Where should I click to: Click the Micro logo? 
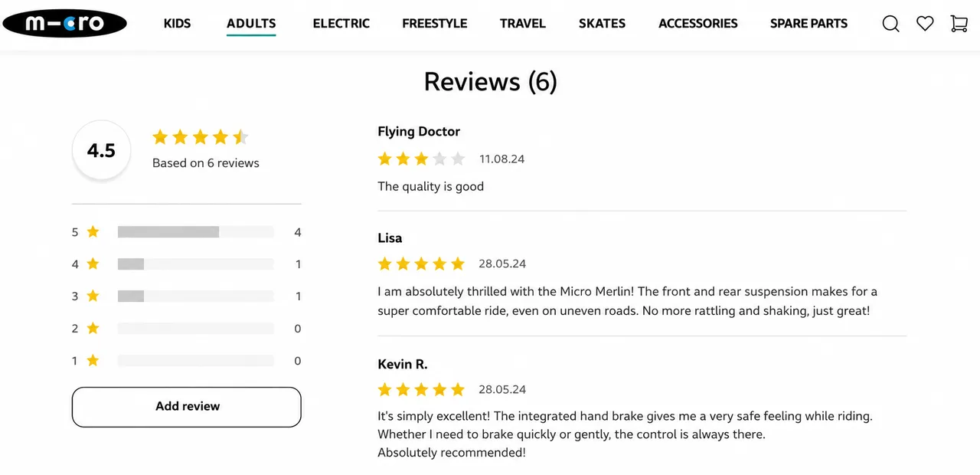[64, 24]
